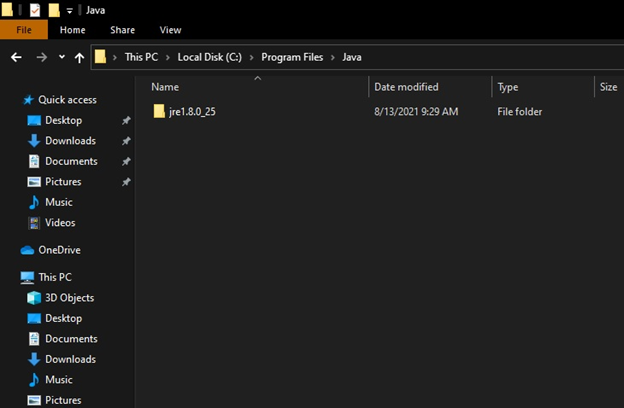Toggle the pin next to Documents
This screenshot has width=624, height=408.
[x=126, y=162]
